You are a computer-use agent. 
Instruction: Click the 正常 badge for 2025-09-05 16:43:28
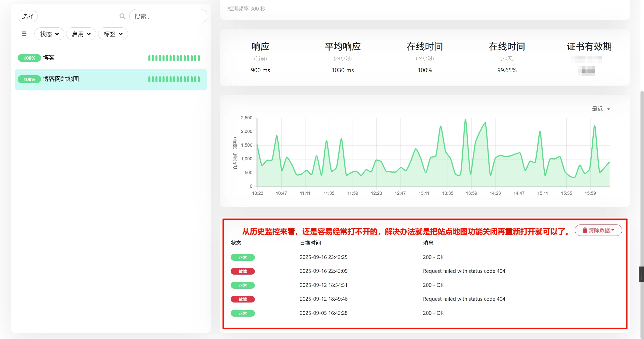(243, 313)
